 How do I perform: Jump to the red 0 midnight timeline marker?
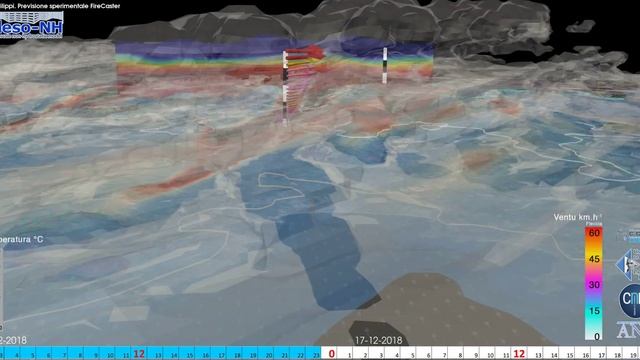331,353
